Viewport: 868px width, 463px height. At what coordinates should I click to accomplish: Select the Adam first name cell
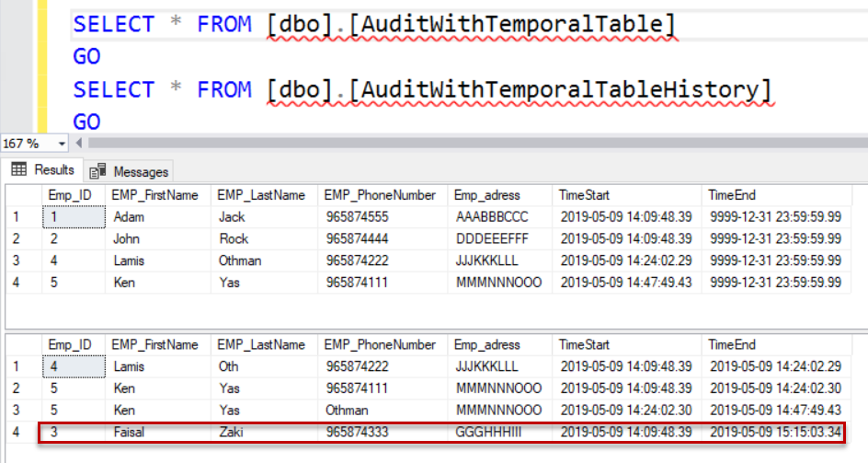tap(129, 217)
